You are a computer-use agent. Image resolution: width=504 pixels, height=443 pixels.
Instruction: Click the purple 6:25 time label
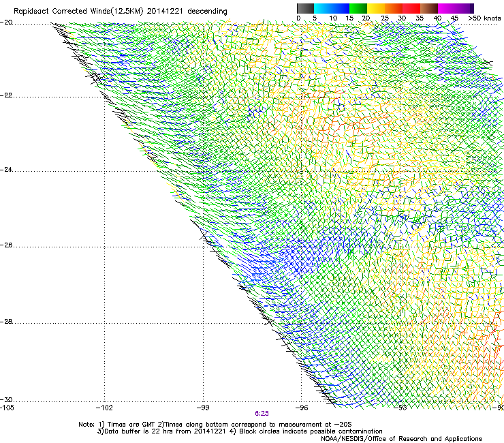pos(262,414)
